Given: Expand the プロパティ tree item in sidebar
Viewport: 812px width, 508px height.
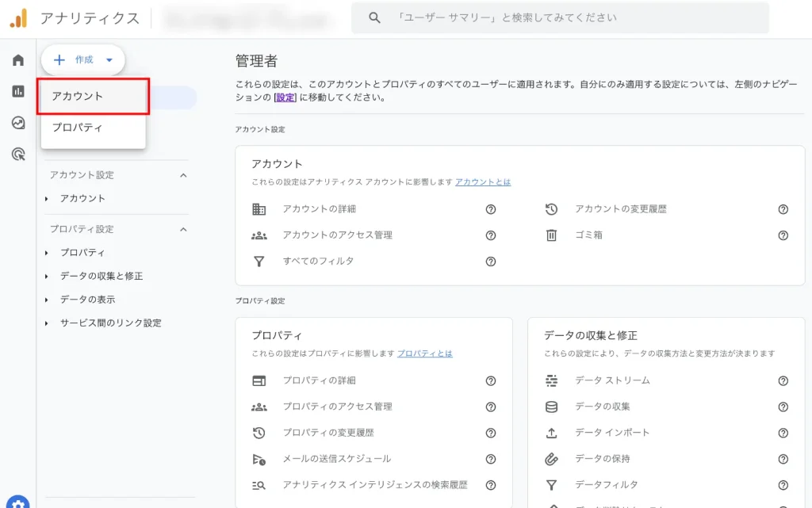Looking at the screenshot, I should (47, 253).
